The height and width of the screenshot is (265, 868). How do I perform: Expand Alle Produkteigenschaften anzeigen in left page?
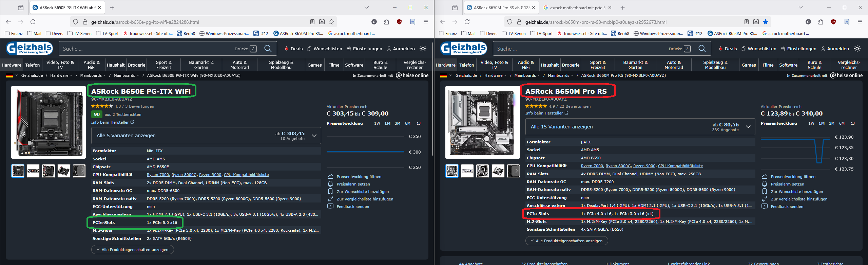point(132,250)
